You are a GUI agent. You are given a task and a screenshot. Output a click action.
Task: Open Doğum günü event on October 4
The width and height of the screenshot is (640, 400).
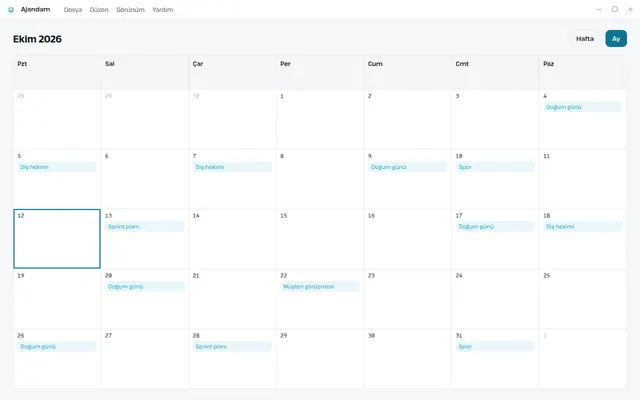pyautogui.click(x=582, y=107)
